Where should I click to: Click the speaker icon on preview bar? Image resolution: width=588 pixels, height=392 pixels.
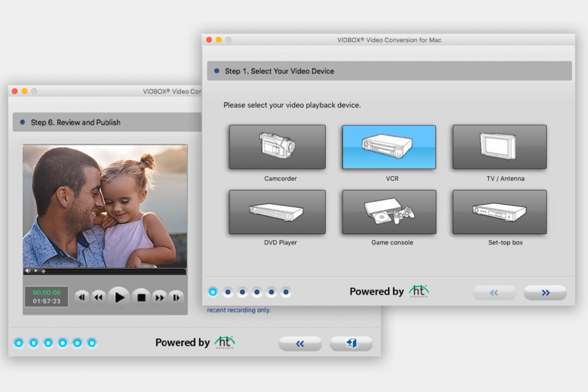coord(28,271)
